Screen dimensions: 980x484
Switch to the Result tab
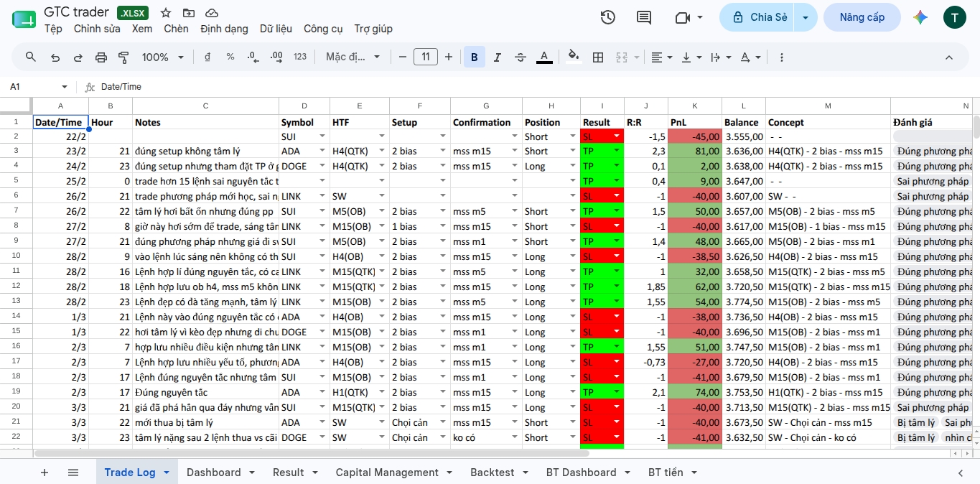(289, 472)
